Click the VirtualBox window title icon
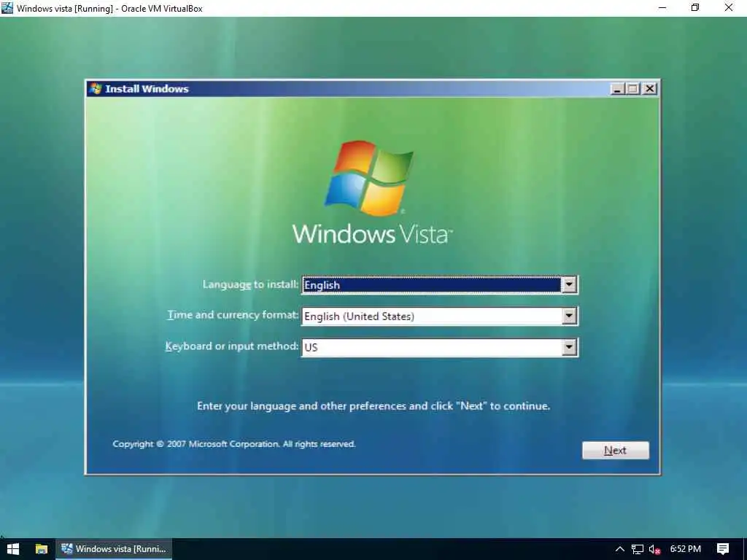 tap(7, 8)
